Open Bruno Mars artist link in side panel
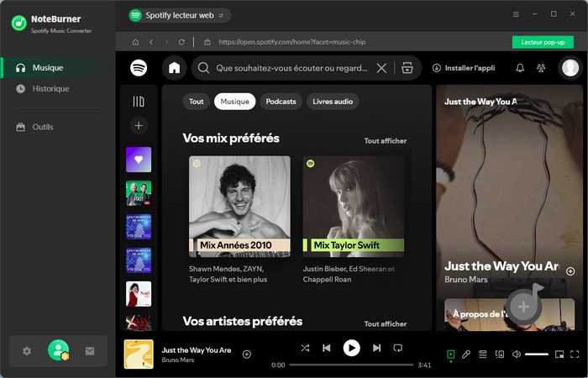 pos(465,280)
